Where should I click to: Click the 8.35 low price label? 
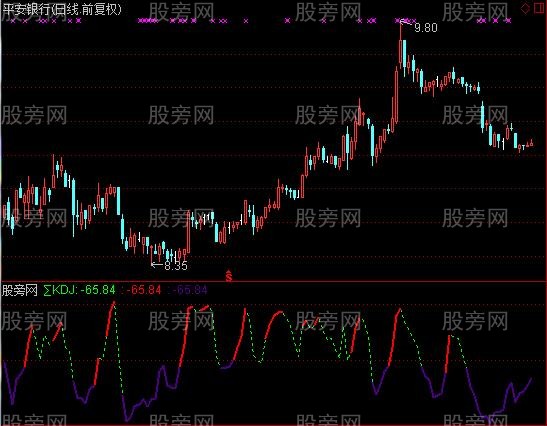click(176, 266)
